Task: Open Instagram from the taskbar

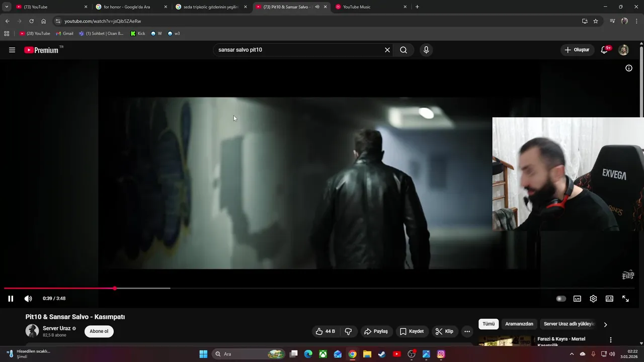Action: (441, 354)
